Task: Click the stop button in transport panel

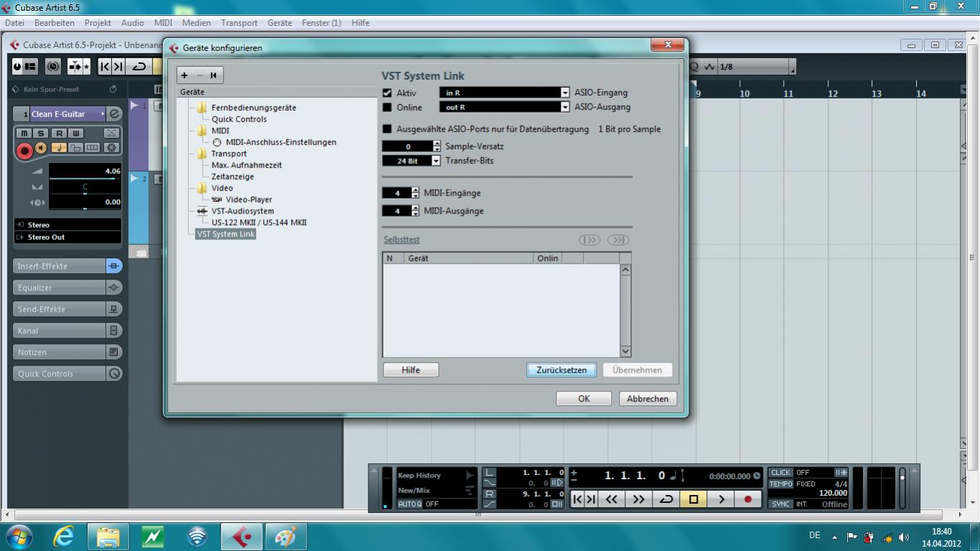Action: [x=694, y=499]
